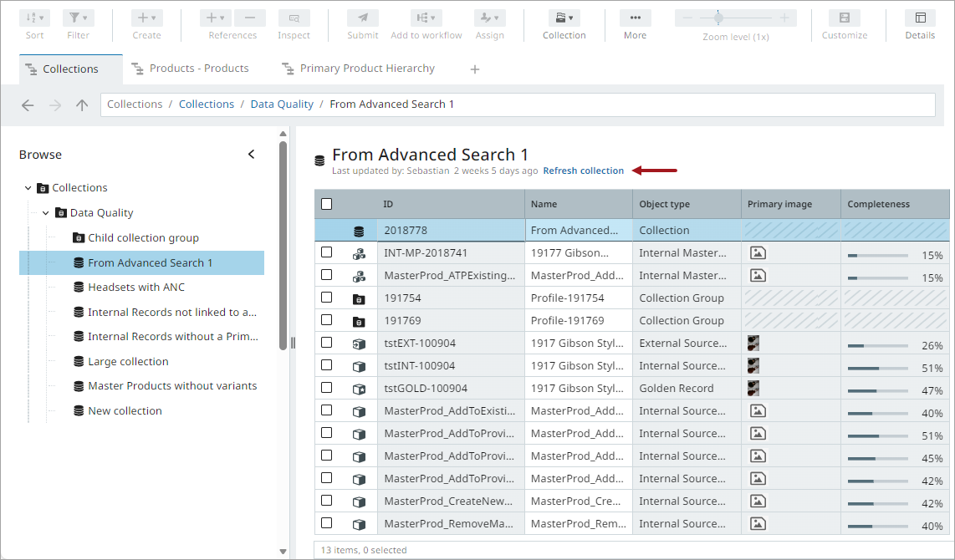Switch to Products - Products tab
The image size is (955, 560).
coord(198,69)
